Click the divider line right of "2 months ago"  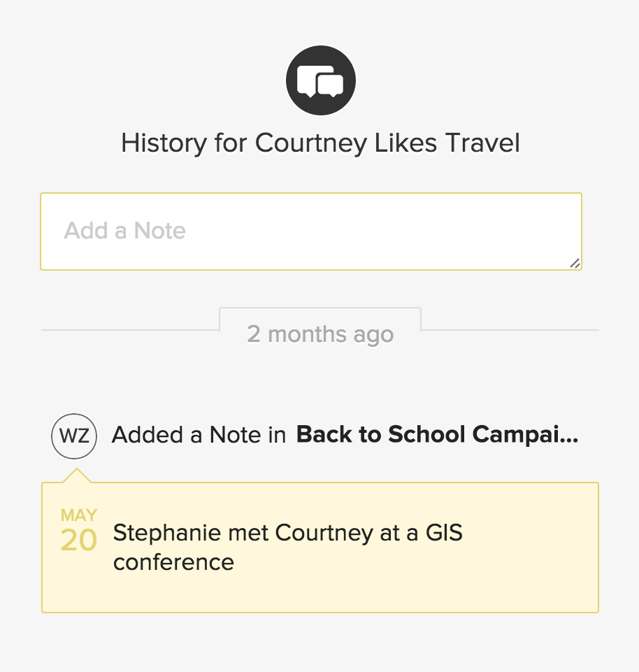pyautogui.click(x=510, y=329)
